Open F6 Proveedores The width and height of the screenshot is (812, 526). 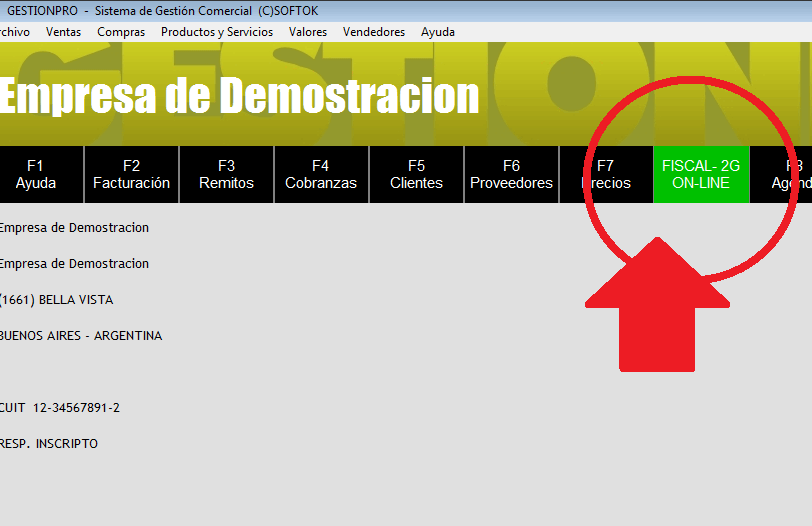click(511, 174)
